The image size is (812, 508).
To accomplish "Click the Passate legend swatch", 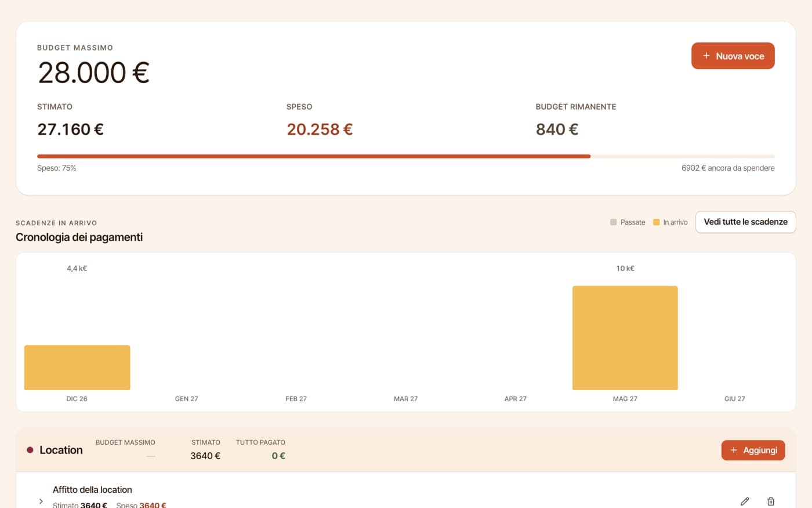I will pos(613,222).
